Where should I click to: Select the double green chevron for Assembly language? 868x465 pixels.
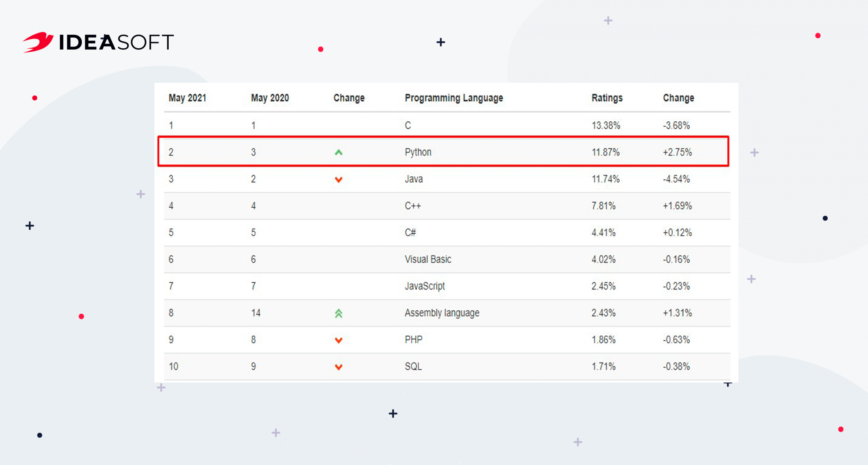point(339,313)
